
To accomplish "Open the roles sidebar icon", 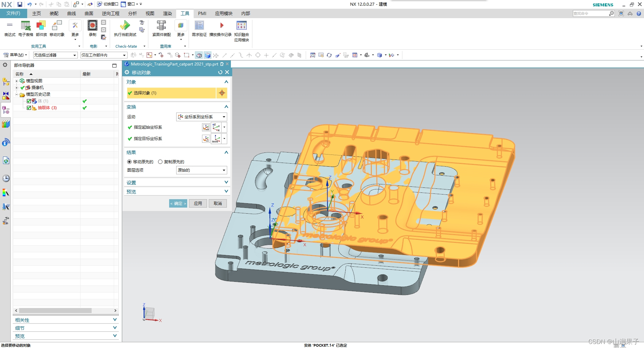I will coord(6,221).
